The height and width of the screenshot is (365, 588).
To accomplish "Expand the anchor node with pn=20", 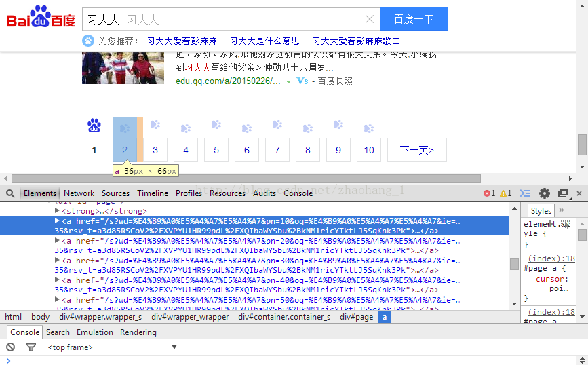I will pyautogui.click(x=57, y=240).
